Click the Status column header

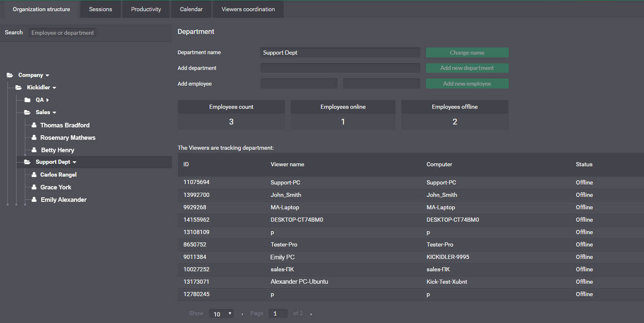click(584, 164)
